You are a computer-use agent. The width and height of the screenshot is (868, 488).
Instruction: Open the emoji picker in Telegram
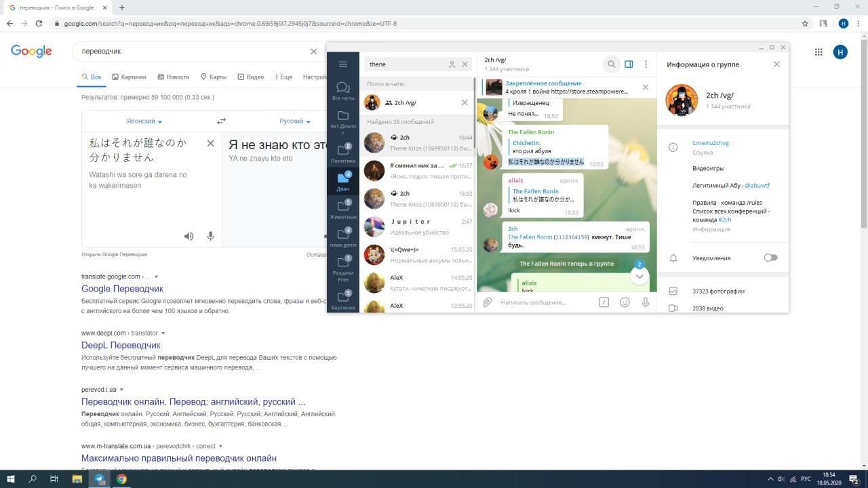coord(625,302)
